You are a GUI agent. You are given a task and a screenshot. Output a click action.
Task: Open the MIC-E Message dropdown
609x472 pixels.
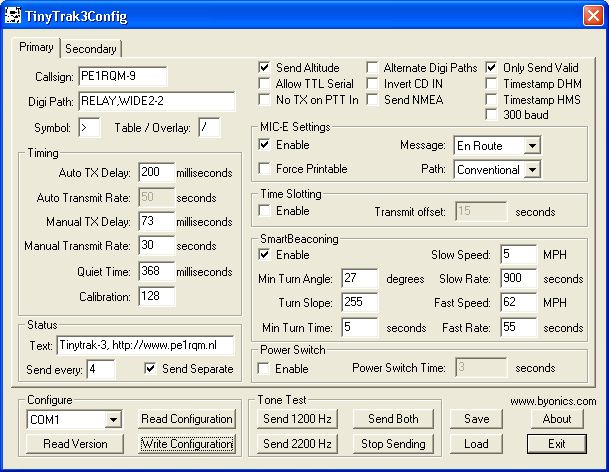coord(532,146)
